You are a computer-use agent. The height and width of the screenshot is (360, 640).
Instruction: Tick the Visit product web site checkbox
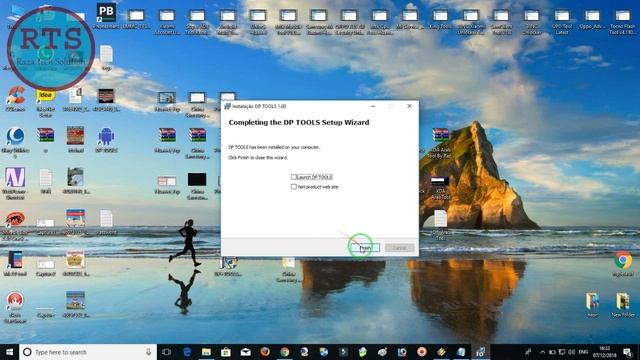tap(293, 187)
